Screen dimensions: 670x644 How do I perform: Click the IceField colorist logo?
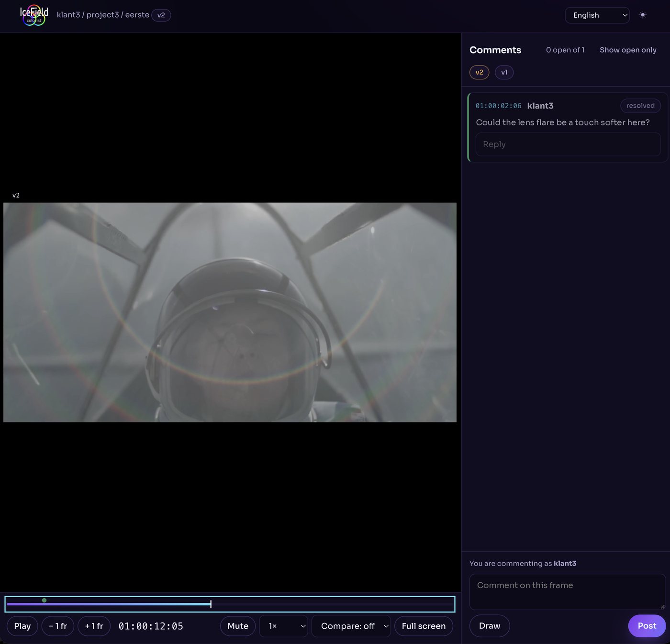pyautogui.click(x=34, y=15)
